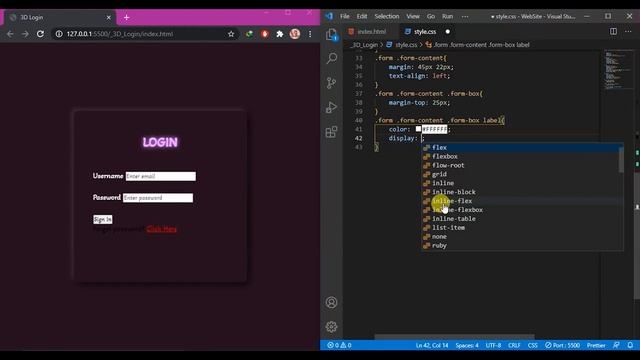Click the red shield extension icon
Image resolution: width=640 pixels, height=360 pixels.
point(264,34)
